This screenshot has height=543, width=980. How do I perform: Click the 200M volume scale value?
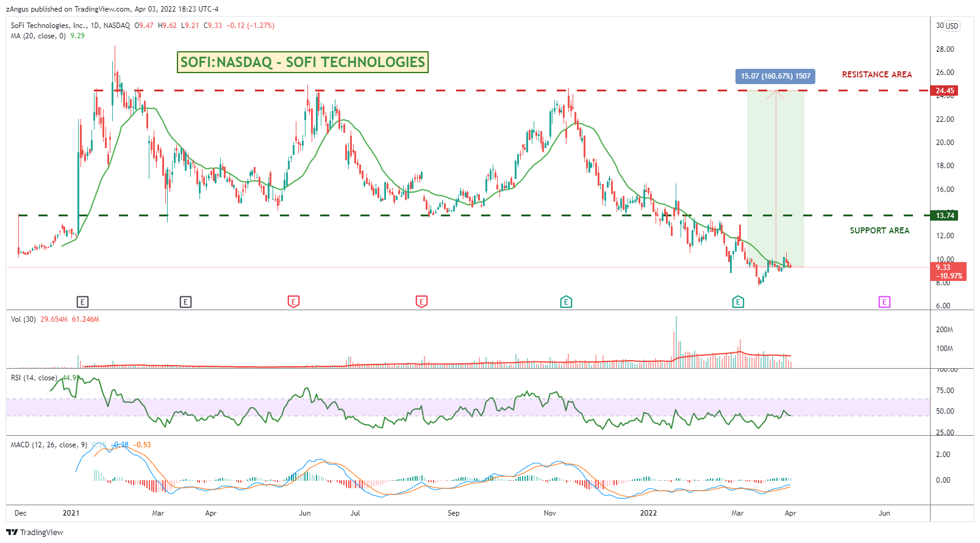coord(944,330)
